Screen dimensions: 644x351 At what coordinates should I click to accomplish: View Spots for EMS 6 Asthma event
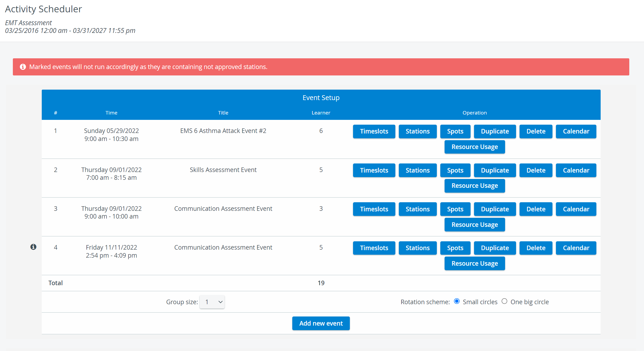[455, 131]
